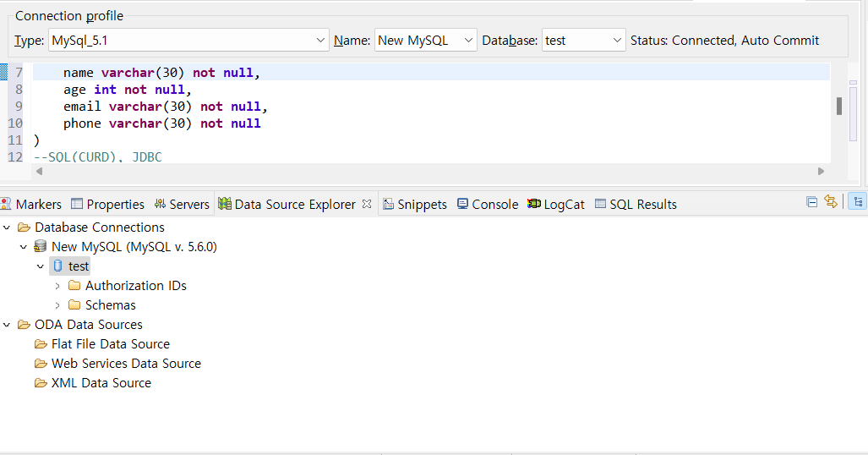Select the Schemas tree item
Viewport: 868px width, 455px height.
click(x=110, y=304)
